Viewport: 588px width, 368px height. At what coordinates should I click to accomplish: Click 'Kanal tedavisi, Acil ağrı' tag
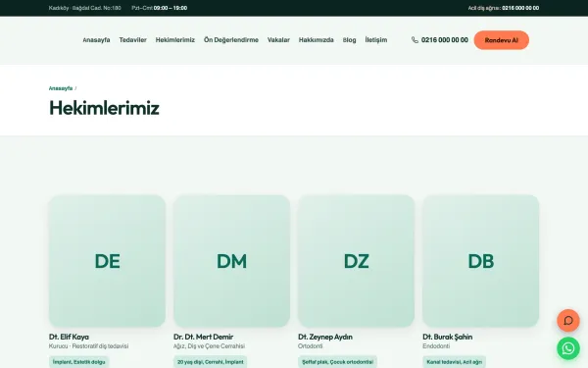pos(454,362)
